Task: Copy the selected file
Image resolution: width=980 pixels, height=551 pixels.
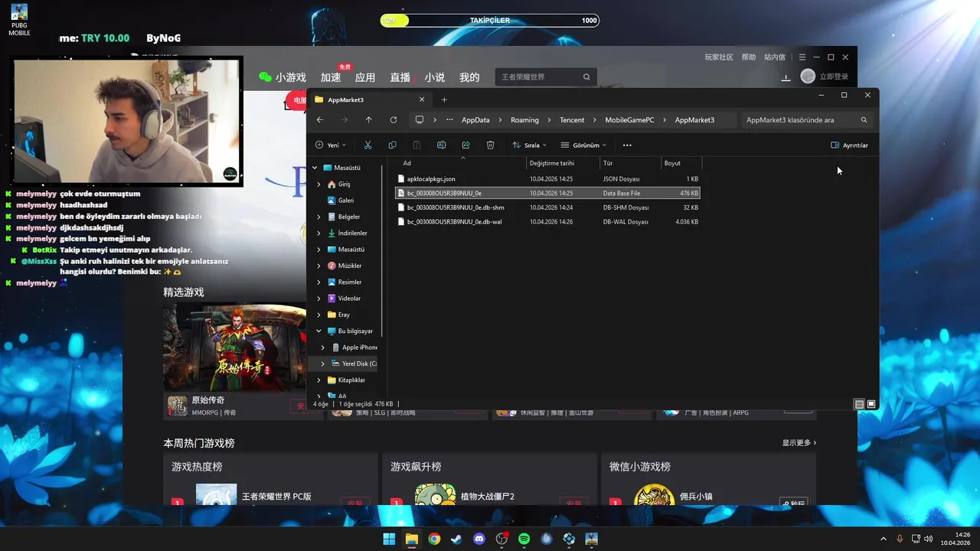Action: tap(392, 145)
